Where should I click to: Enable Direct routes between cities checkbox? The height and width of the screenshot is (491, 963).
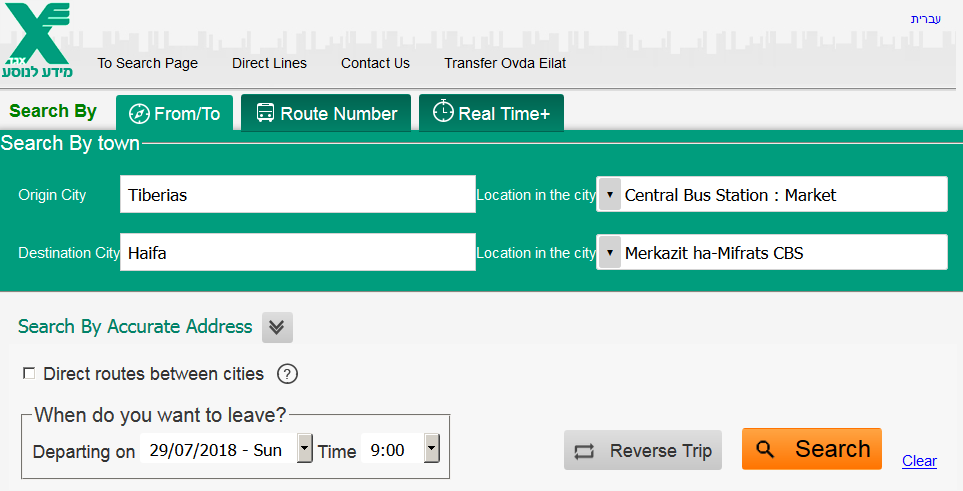coord(29,374)
